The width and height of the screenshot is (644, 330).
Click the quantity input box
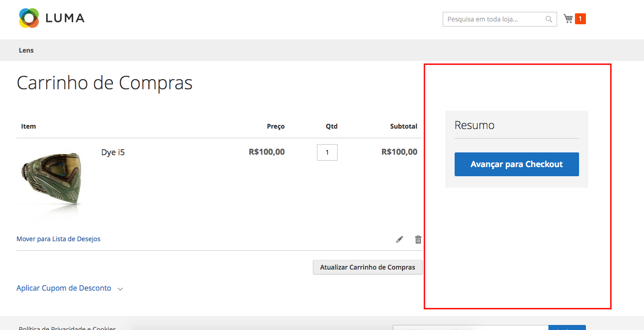327,152
